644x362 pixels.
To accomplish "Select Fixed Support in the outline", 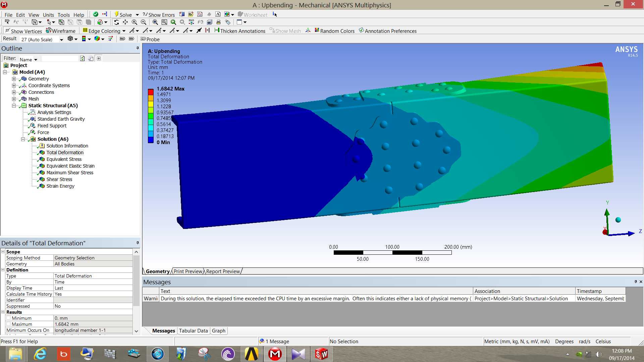I will tap(52, 126).
